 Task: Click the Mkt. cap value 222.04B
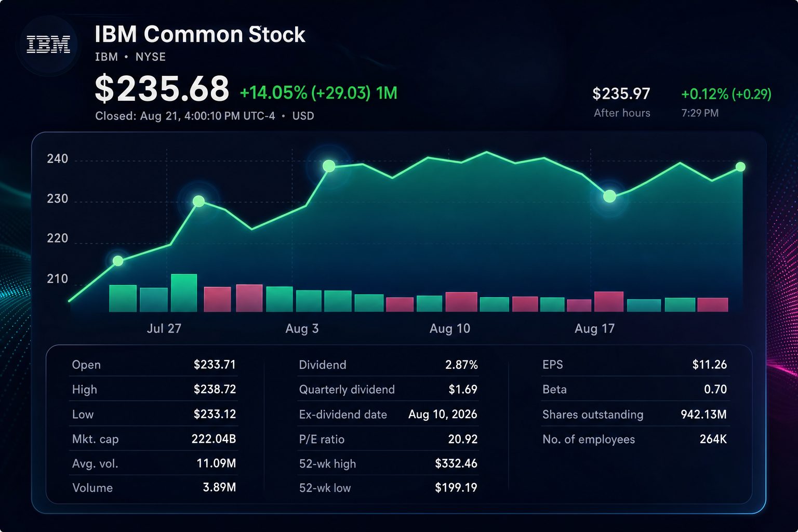tap(214, 439)
